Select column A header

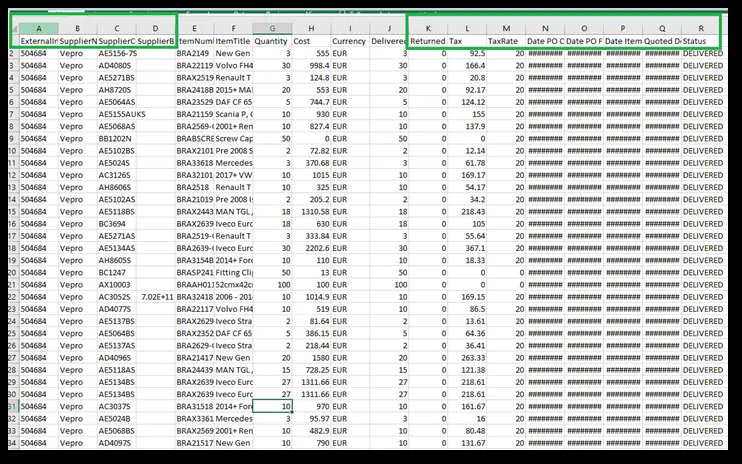pyautogui.click(x=39, y=28)
